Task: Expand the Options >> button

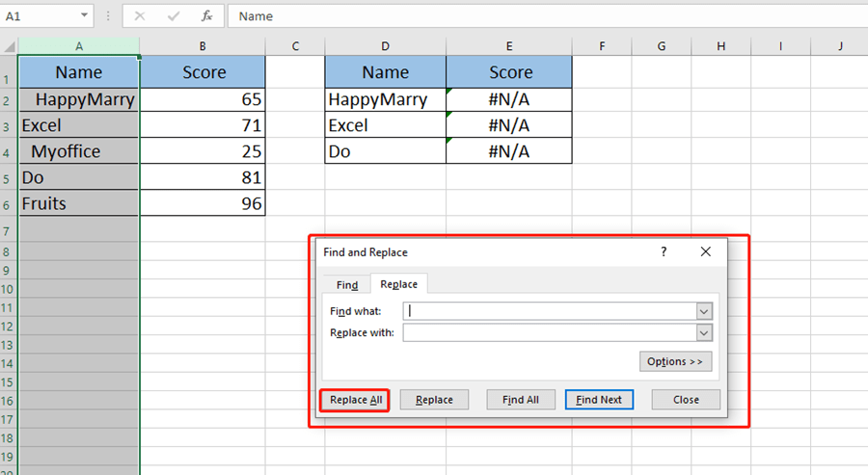Action: point(675,361)
